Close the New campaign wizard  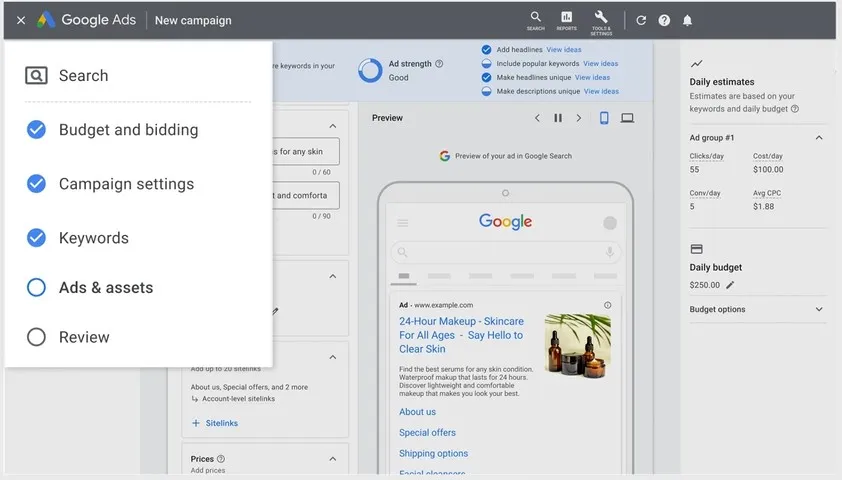[21, 20]
